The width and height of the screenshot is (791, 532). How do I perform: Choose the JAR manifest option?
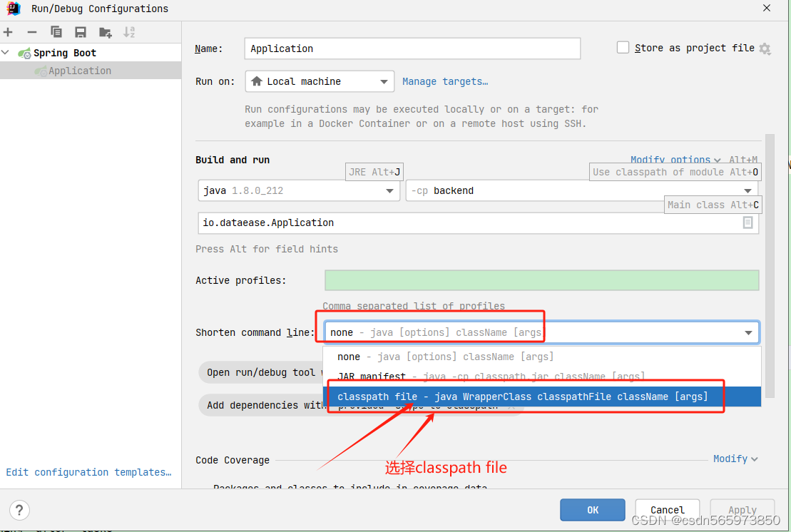(x=542, y=377)
